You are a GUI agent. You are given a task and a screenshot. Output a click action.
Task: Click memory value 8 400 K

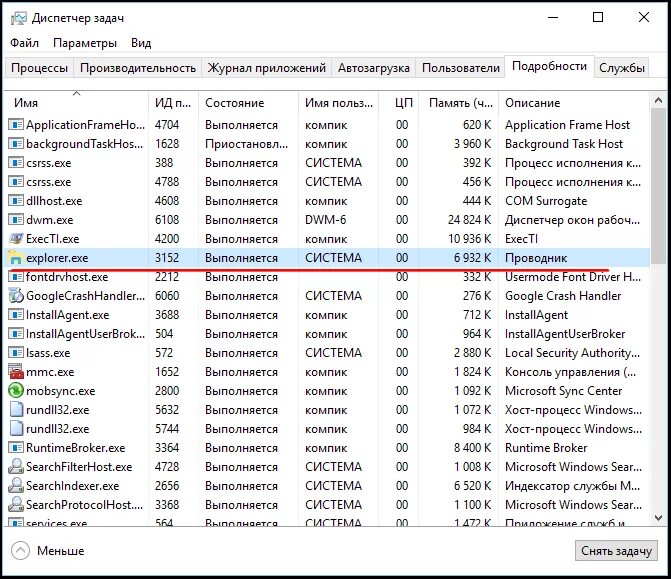[472, 448]
